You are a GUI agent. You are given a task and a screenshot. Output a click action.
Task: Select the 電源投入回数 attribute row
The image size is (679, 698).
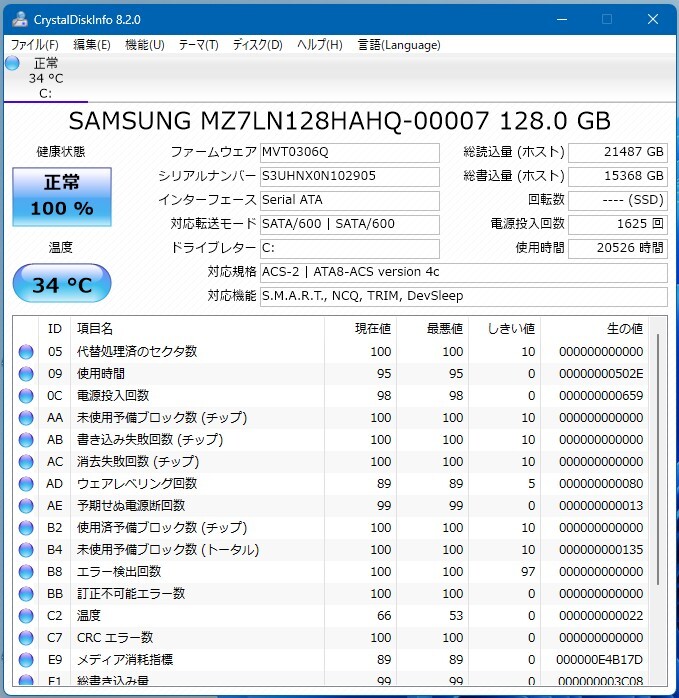(331, 396)
